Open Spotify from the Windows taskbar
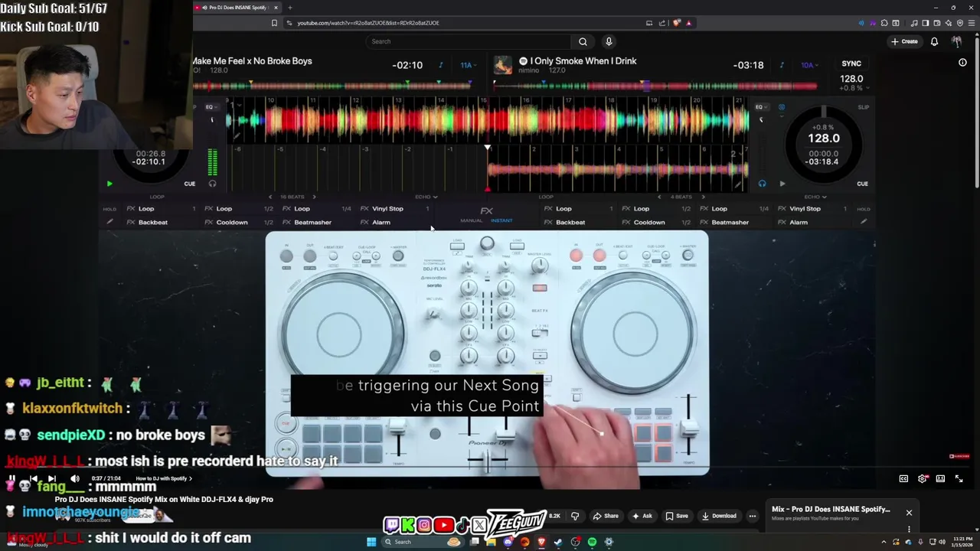The height and width of the screenshot is (551, 980). 592,542
